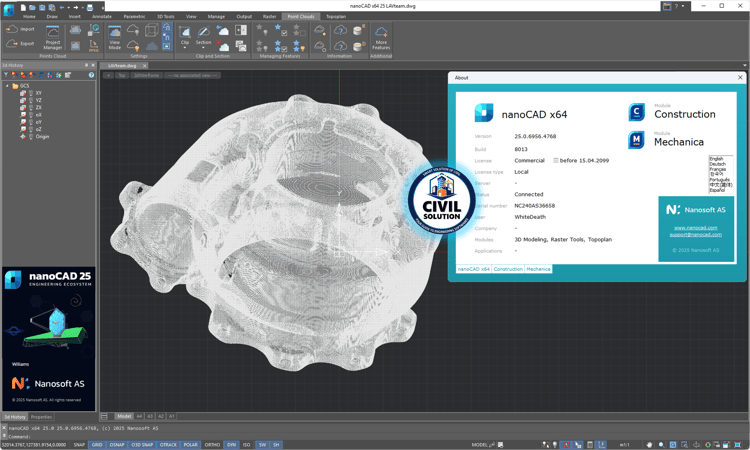Switch to Mechanica tab in About dialog

click(x=538, y=269)
